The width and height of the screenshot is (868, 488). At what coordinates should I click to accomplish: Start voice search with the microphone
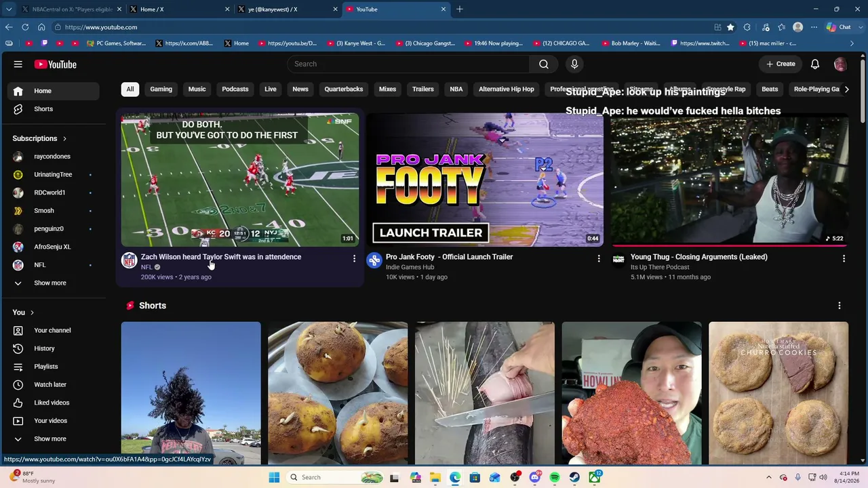click(574, 64)
